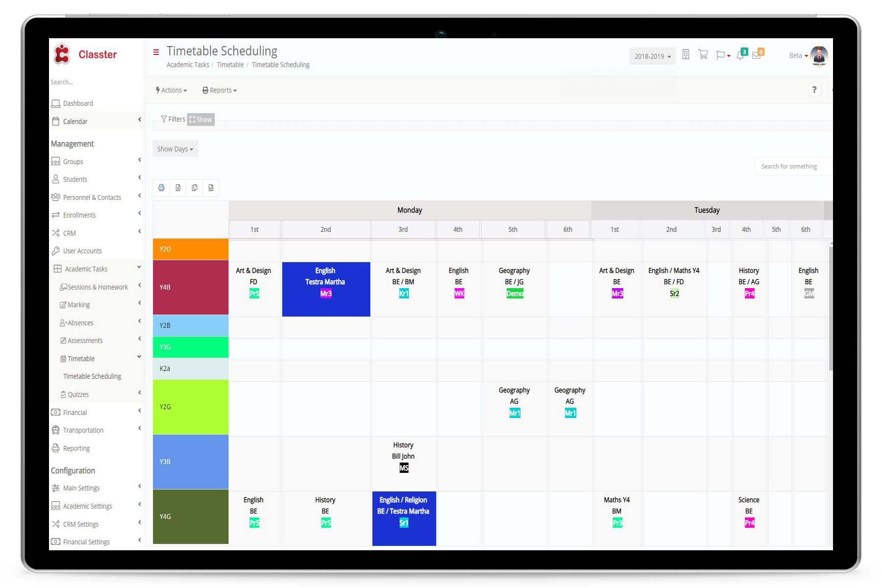
Task: Toggle the hamburger menu icon
Action: tap(156, 52)
